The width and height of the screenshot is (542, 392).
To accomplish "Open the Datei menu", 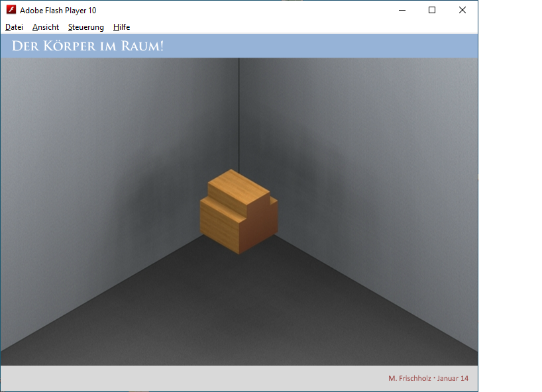I will [14, 27].
